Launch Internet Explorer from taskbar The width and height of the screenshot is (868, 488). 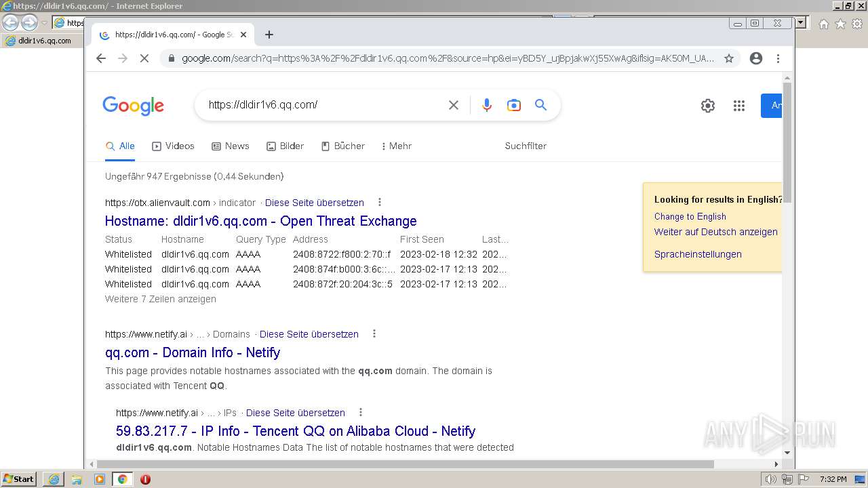(x=54, y=479)
